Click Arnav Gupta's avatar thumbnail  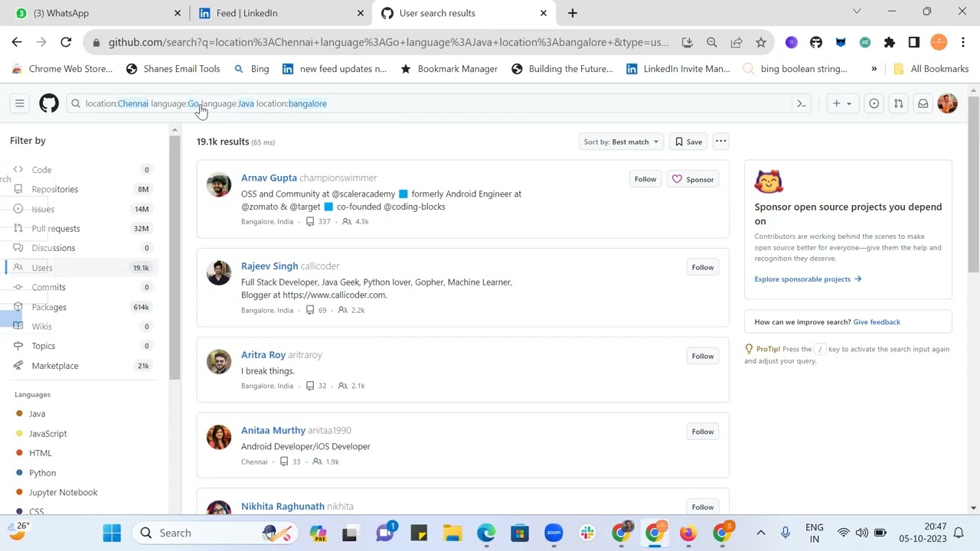[x=219, y=184]
